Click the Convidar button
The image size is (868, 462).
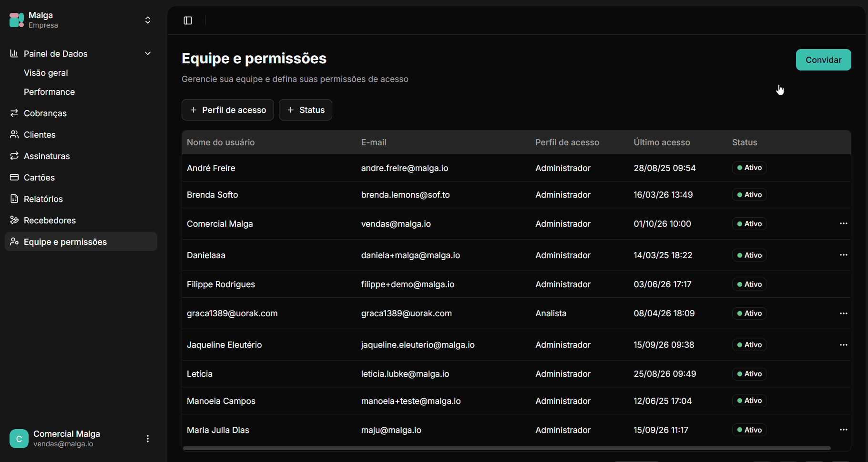tap(823, 60)
